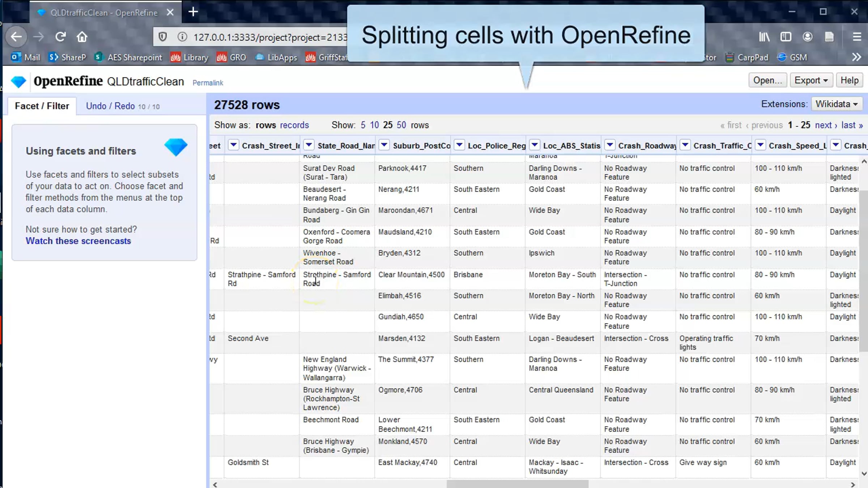The height and width of the screenshot is (488, 868).
Task: Open the CarpPad bookmark
Action: pos(747,57)
